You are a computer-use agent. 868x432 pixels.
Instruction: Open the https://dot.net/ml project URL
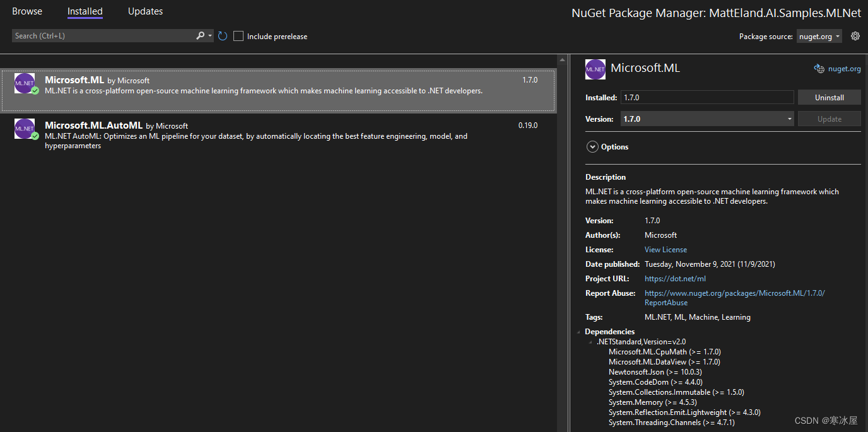coord(675,279)
